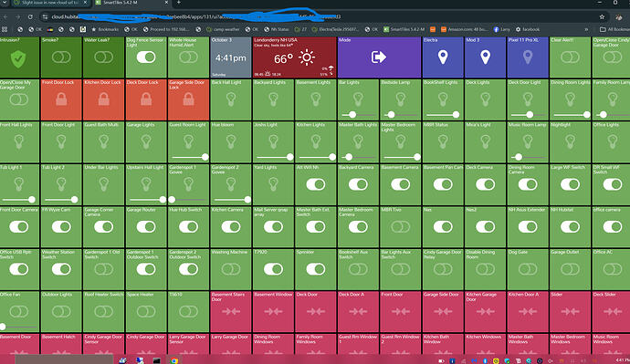Image resolution: width=630 pixels, height=364 pixels.
Task: Click the Front Hall Lights bulb
Action: 19,141
